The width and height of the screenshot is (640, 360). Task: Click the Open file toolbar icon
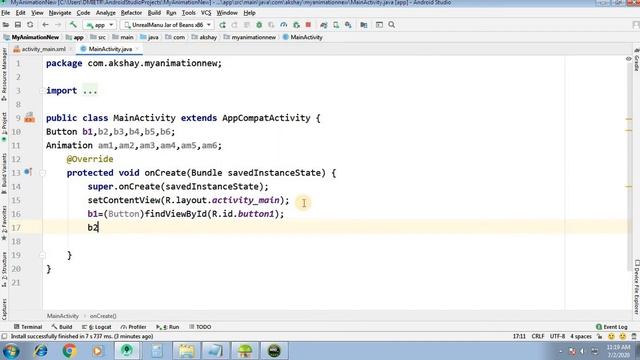click(6, 25)
